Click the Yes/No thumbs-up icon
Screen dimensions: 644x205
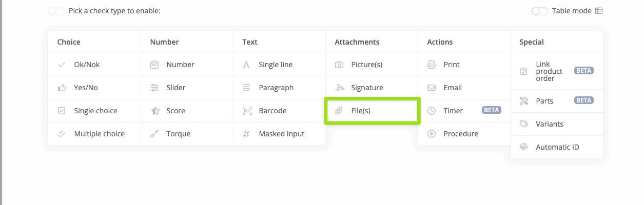pos(62,88)
